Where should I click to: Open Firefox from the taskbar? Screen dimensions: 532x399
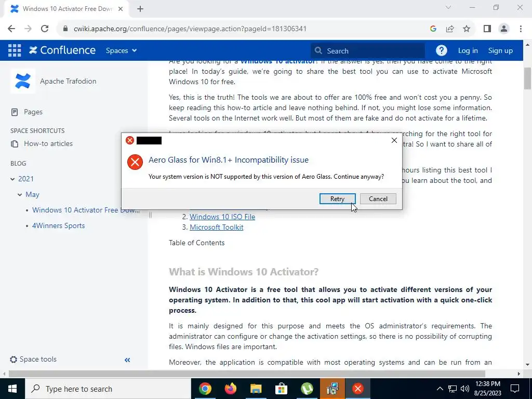[230, 389]
